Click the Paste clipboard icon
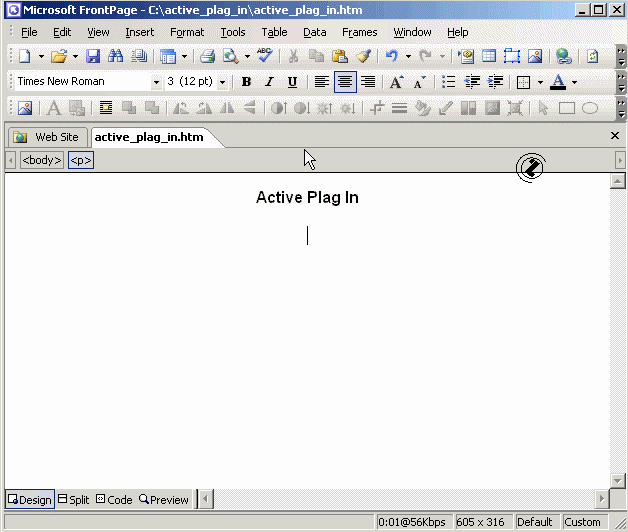Viewport: 628px width, 532px height. (340, 57)
